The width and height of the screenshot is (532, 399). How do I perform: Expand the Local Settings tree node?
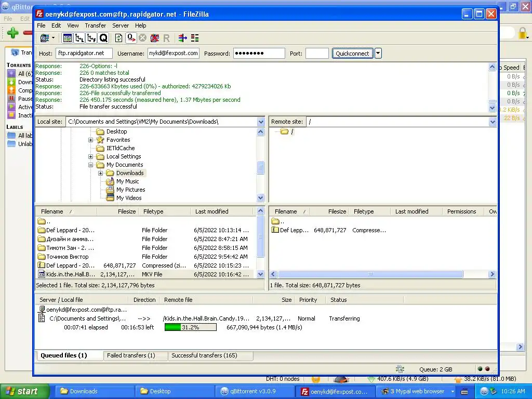point(90,156)
